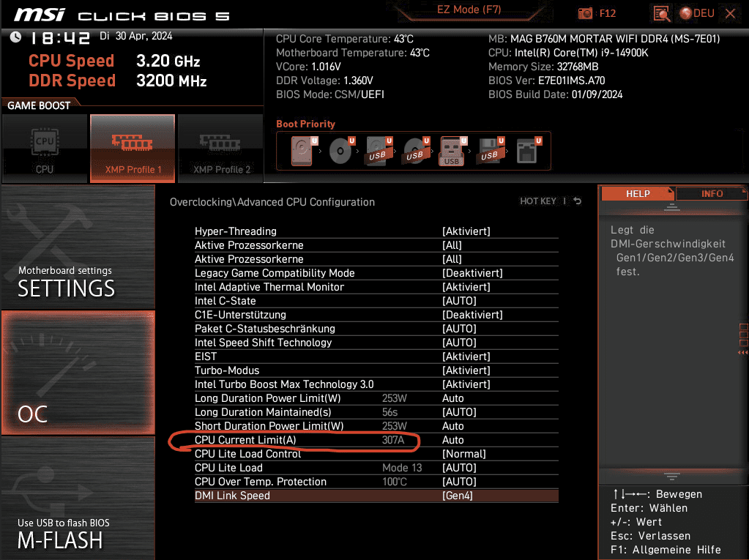This screenshot has width=749, height=560.
Task: Click the help panel top scroll handle
Action: (x=671, y=207)
